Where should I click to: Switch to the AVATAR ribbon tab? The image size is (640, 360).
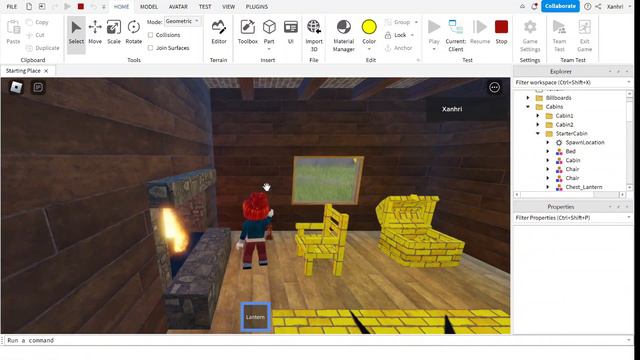pyautogui.click(x=178, y=7)
